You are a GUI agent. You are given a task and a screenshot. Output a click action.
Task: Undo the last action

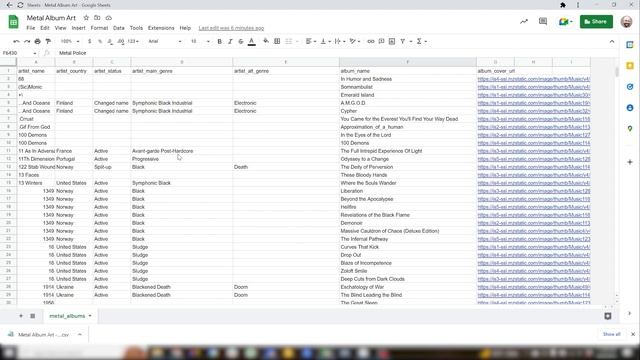pyautogui.click(x=16, y=41)
